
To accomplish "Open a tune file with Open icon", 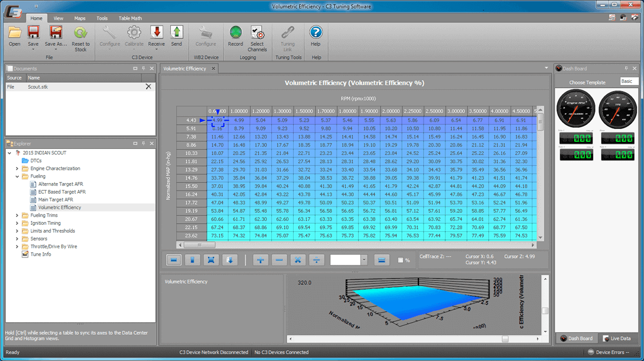I will pos(14,33).
